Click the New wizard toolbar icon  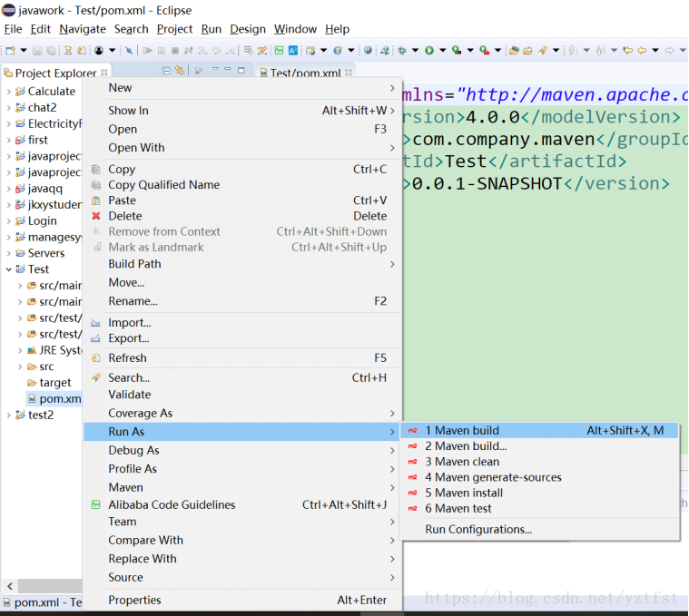coord(11,51)
